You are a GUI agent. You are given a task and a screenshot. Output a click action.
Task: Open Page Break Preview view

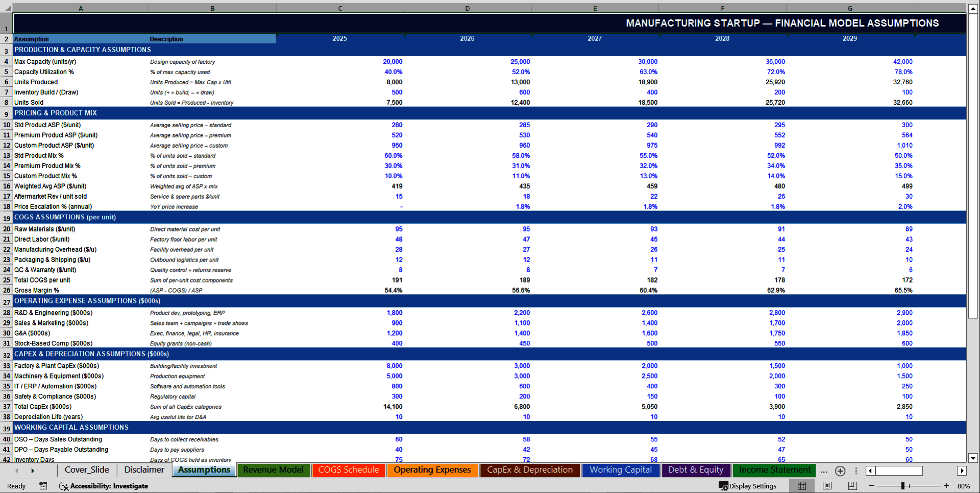tap(851, 486)
